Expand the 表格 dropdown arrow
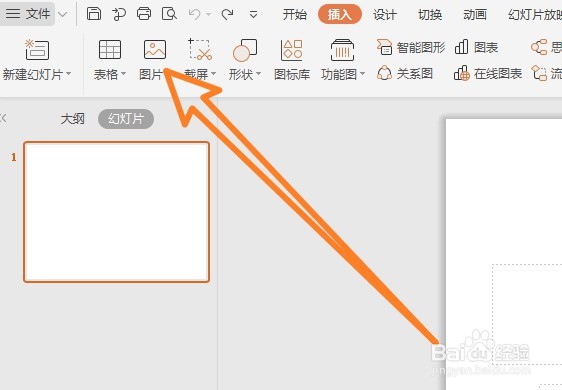This screenshot has height=390, width=562. [x=123, y=74]
